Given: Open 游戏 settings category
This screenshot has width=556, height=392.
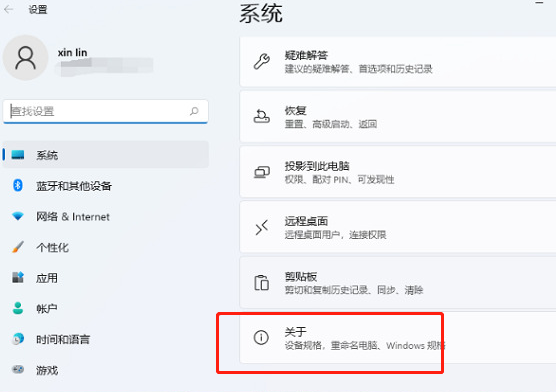Looking at the screenshot, I should coord(106,370).
